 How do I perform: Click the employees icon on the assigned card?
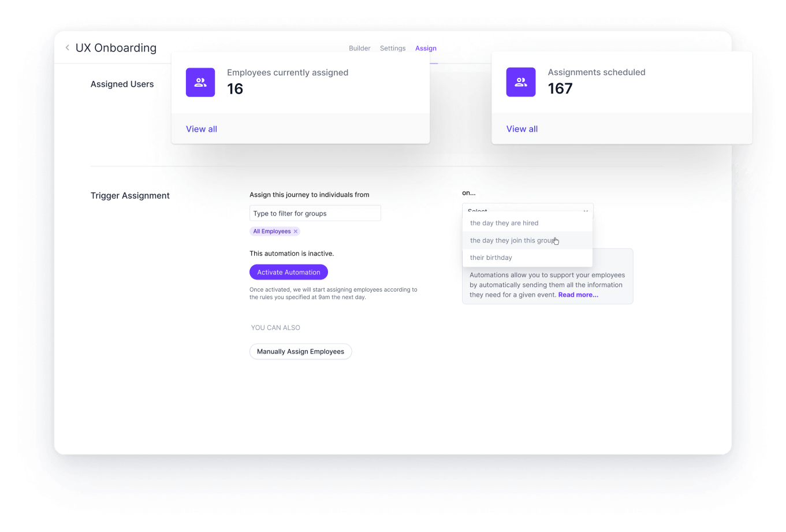point(200,82)
